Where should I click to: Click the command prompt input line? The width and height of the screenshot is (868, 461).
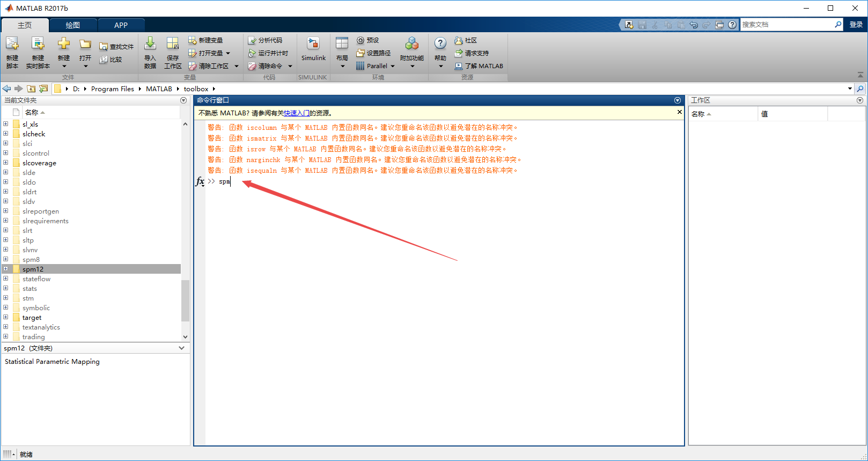tap(445, 181)
